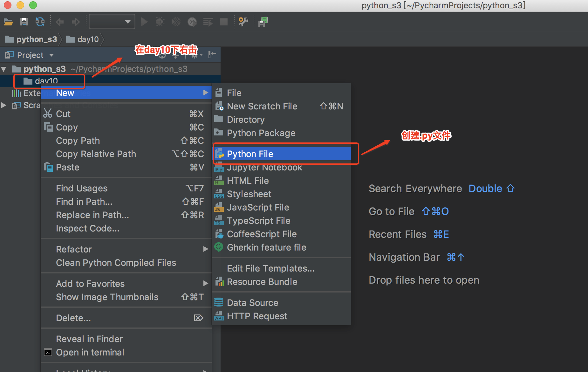588x372 pixels.
Task: Click the Recent Files hint text
Action: point(397,234)
